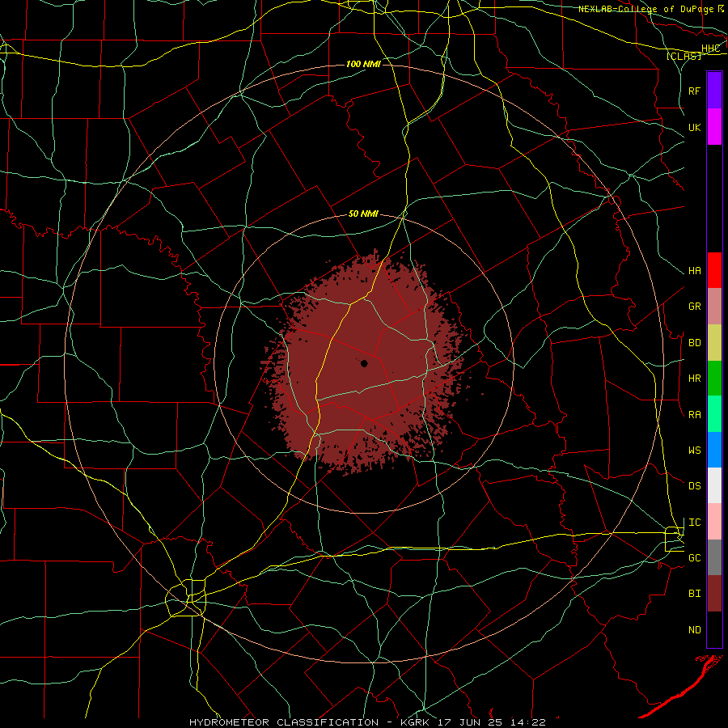Click the DS white legend swatch
The height and width of the screenshot is (728, 728).
[714, 485]
